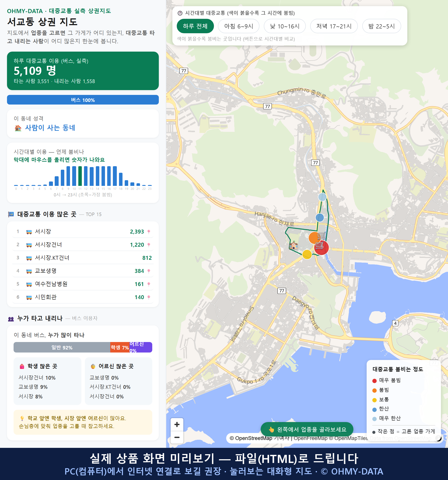448x480 pixels.
Task: Select the 서시장 row with 2,393
Action: pos(83,232)
